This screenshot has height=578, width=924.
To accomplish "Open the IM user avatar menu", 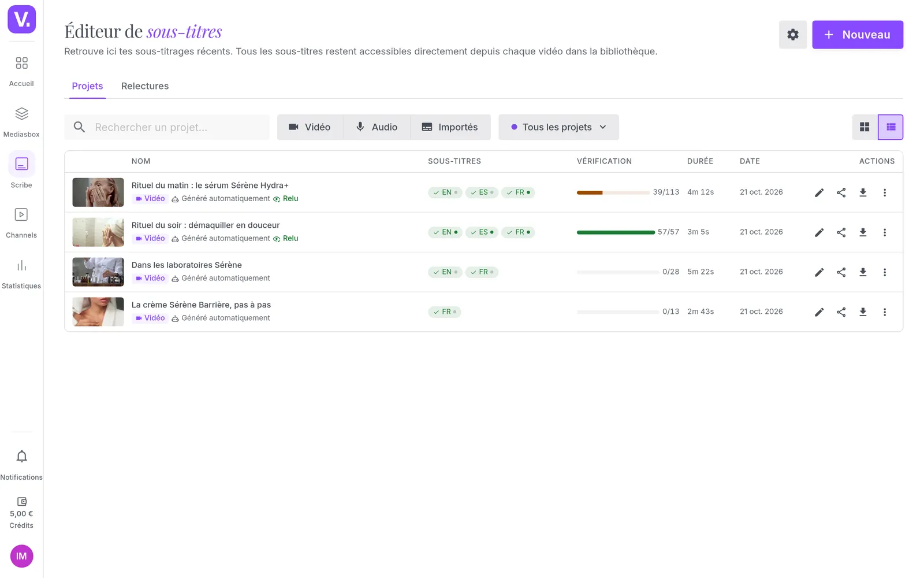I will click(21, 556).
